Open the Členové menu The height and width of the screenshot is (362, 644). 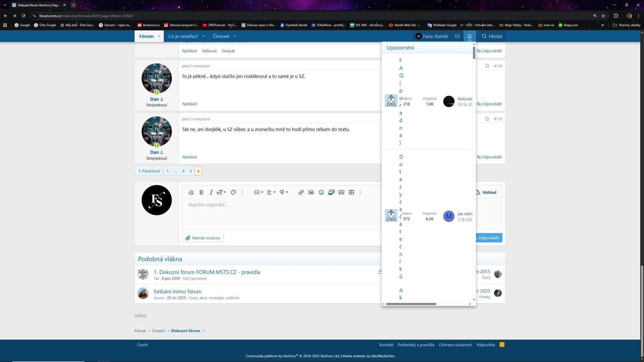coord(221,36)
